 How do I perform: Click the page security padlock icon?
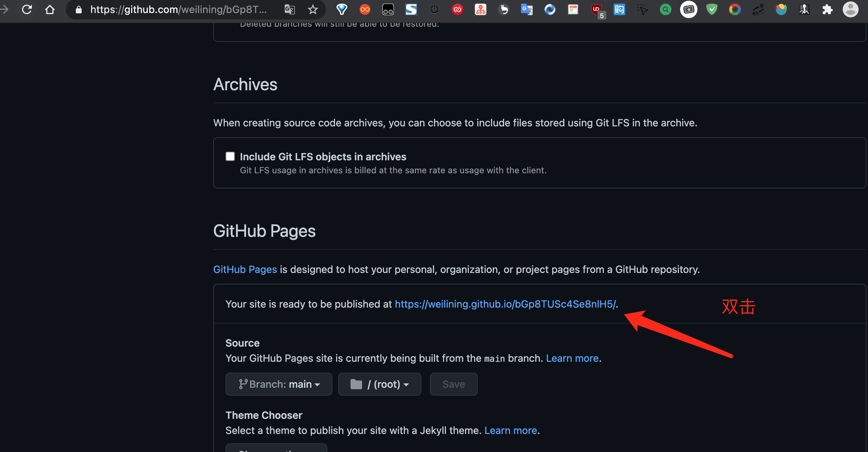[x=78, y=10]
